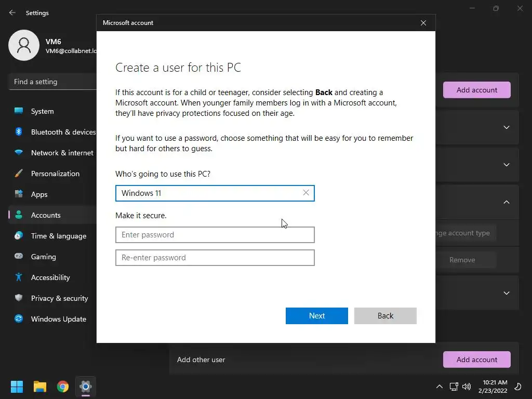
Task: Click the Privacy & security shield icon
Action: tap(19, 298)
